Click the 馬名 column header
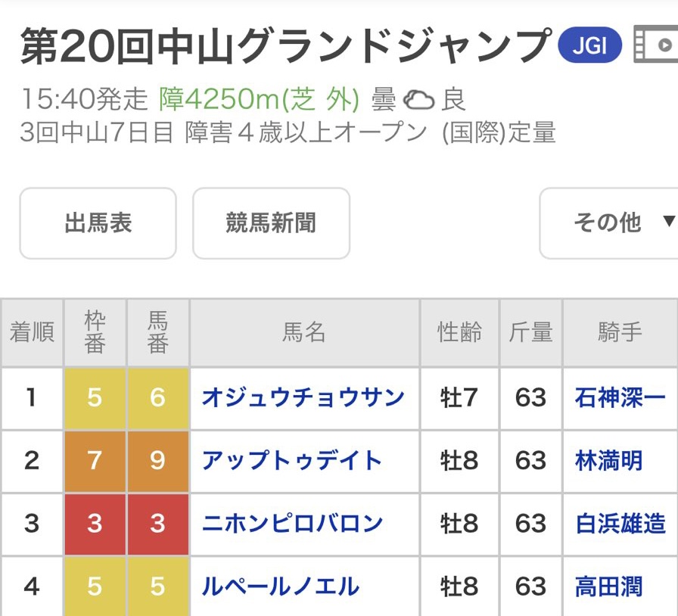The height and width of the screenshot is (616, 678). (304, 333)
